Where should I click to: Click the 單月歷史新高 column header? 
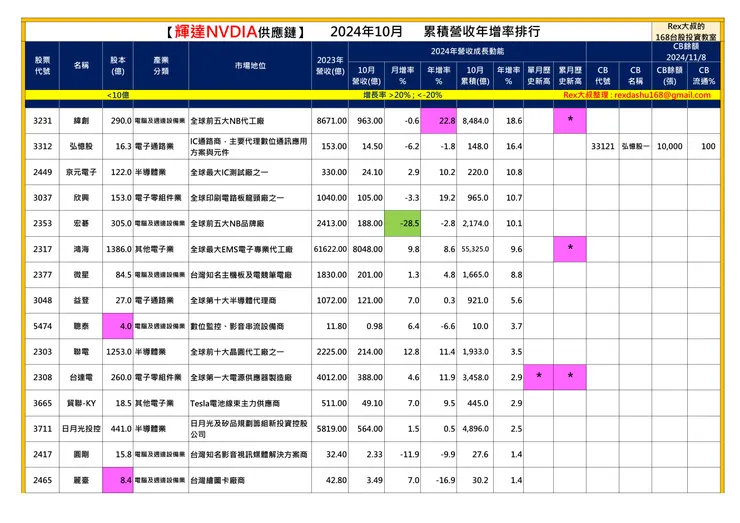click(538, 76)
